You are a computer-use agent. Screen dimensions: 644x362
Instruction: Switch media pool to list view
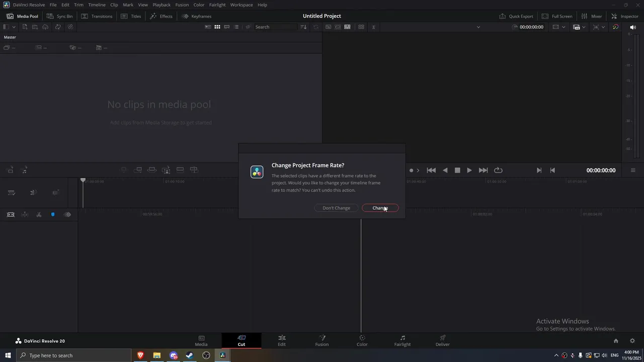[x=236, y=27]
